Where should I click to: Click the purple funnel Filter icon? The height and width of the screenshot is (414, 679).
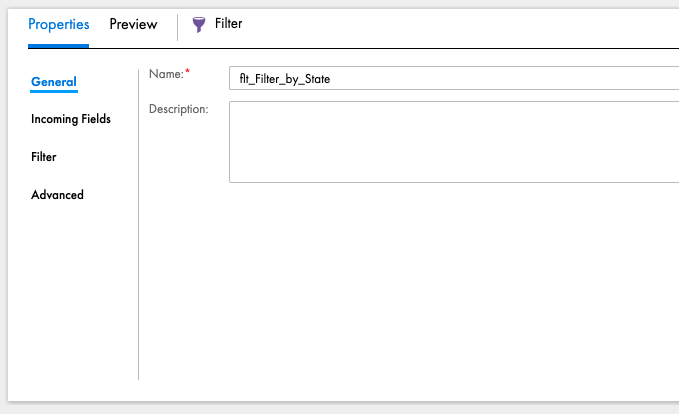click(199, 25)
